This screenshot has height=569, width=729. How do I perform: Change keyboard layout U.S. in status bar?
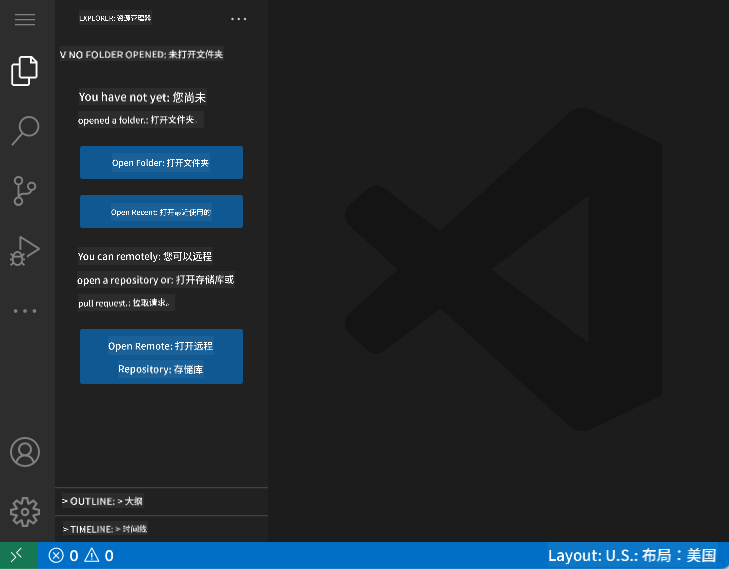tap(632, 555)
